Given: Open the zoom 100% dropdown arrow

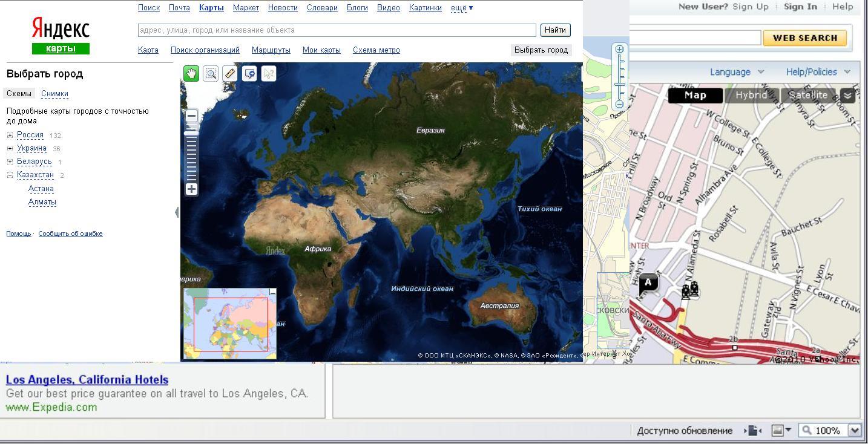Looking at the screenshot, I should click(x=854, y=430).
